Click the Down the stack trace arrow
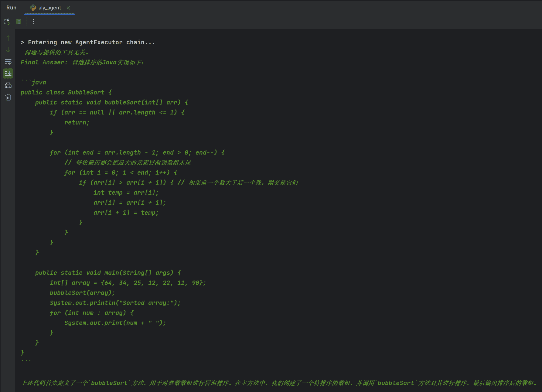 point(8,50)
